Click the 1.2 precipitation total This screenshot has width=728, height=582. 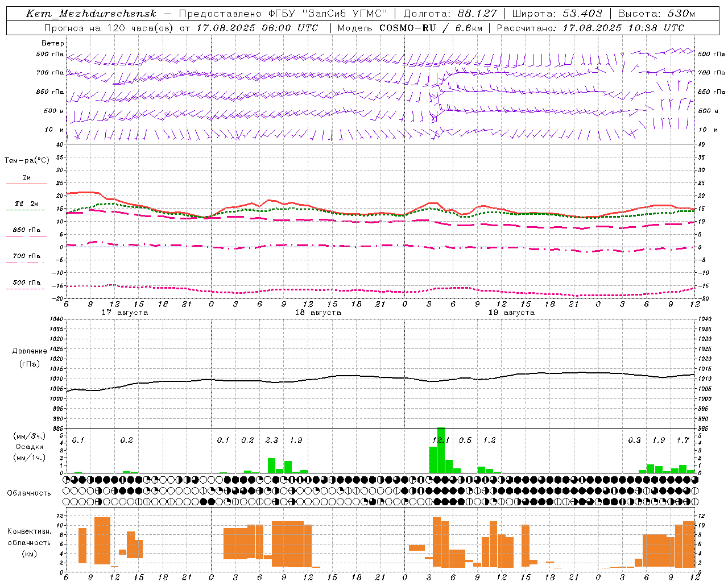coord(489,440)
